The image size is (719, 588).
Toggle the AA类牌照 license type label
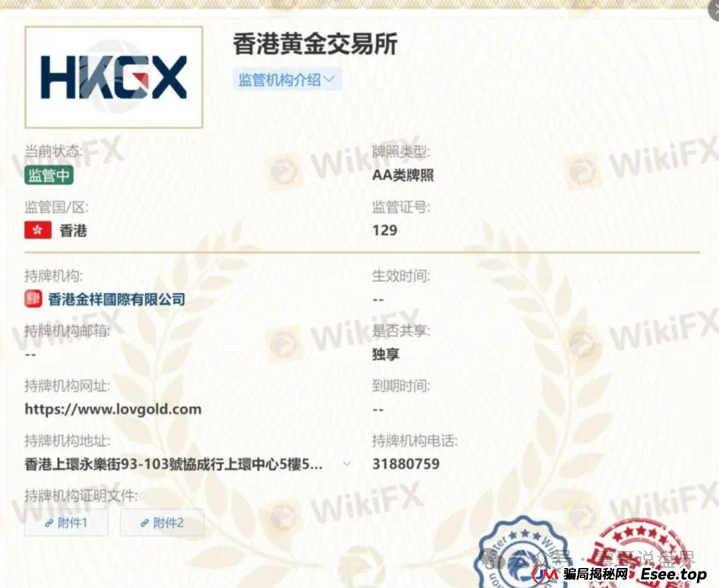[403, 175]
